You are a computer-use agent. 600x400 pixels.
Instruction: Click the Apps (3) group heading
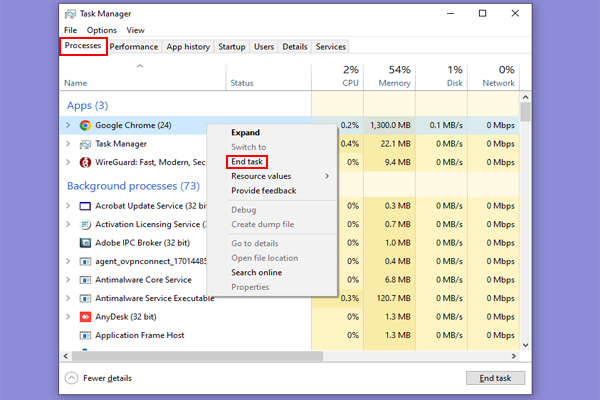click(x=88, y=105)
